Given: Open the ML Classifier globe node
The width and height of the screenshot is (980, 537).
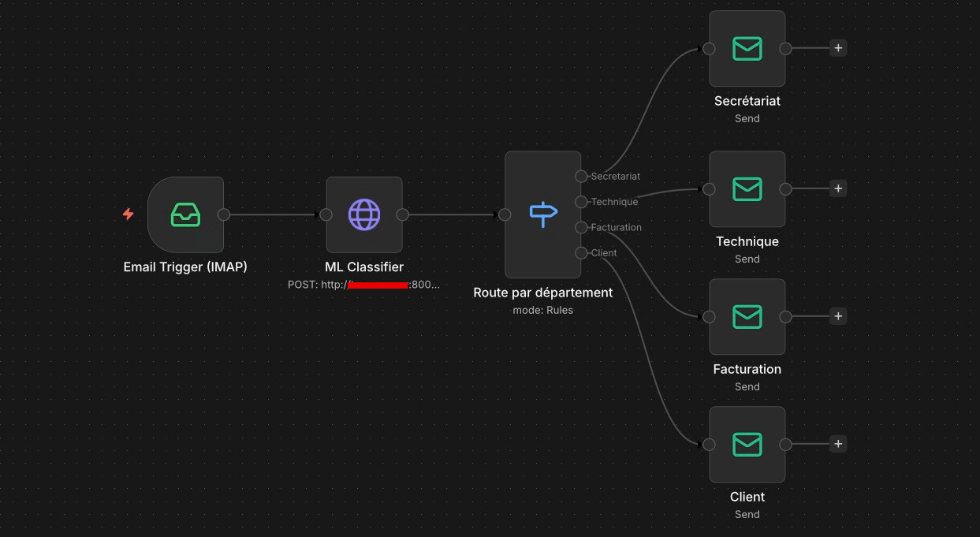Looking at the screenshot, I should click(x=364, y=214).
